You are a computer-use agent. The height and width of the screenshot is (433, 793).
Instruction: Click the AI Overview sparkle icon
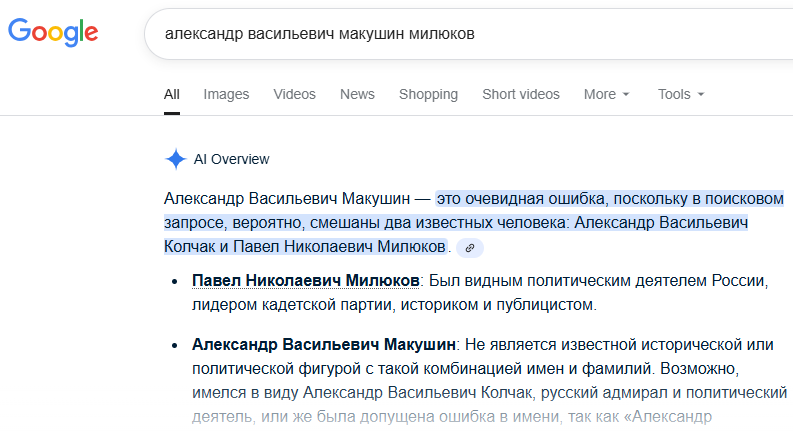(x=175, y=159)
